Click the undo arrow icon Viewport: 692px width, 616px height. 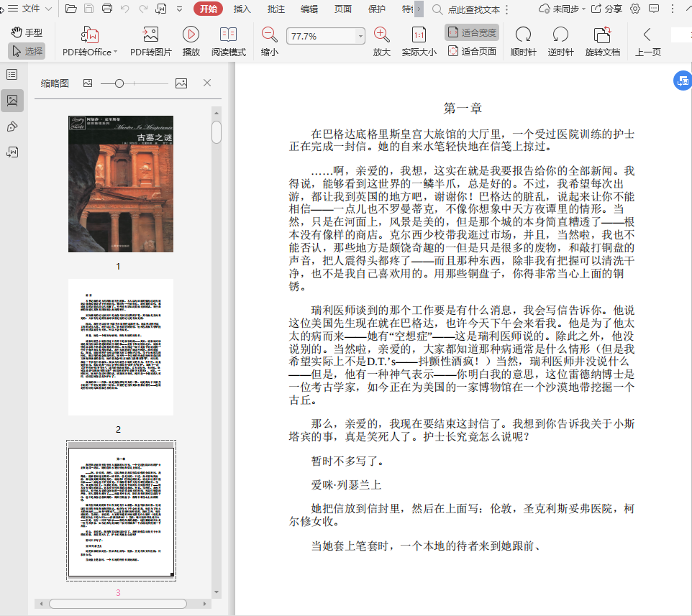(x=125, y=9)
